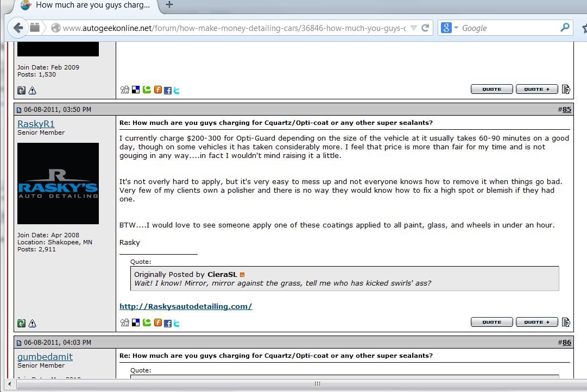
Task: Share post #85 on Facebook
Action: click(x=168, y=324)
